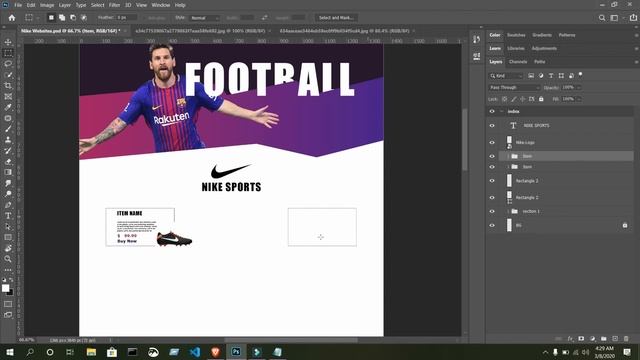Open the Fill slider arrow
Screen dimensions: 640x360
(579, 99)
